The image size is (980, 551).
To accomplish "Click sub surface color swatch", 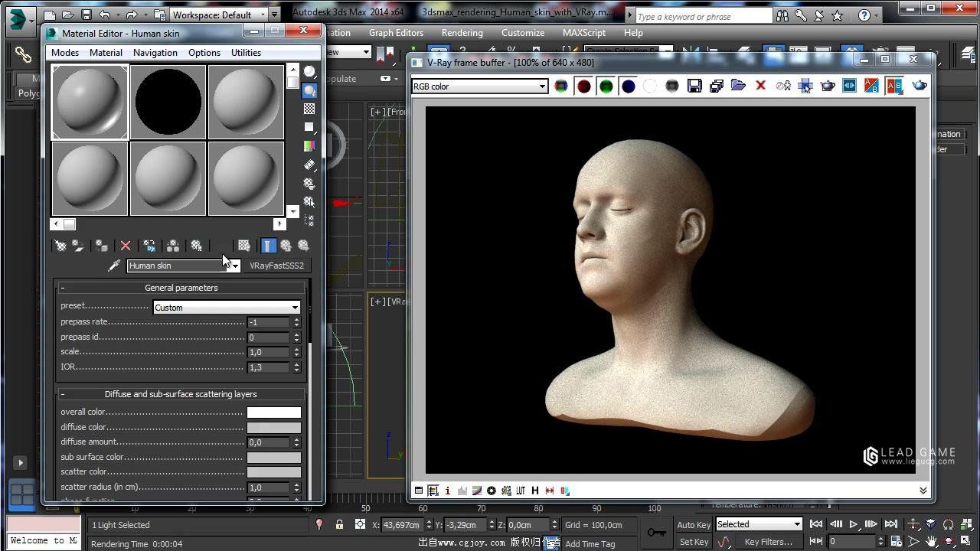I will (x=274, y=458).
